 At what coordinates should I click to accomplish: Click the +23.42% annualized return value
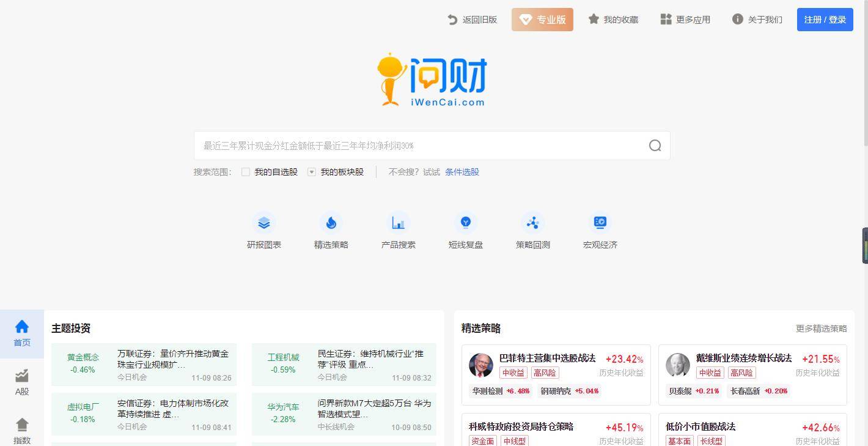(x=624, y=359)
